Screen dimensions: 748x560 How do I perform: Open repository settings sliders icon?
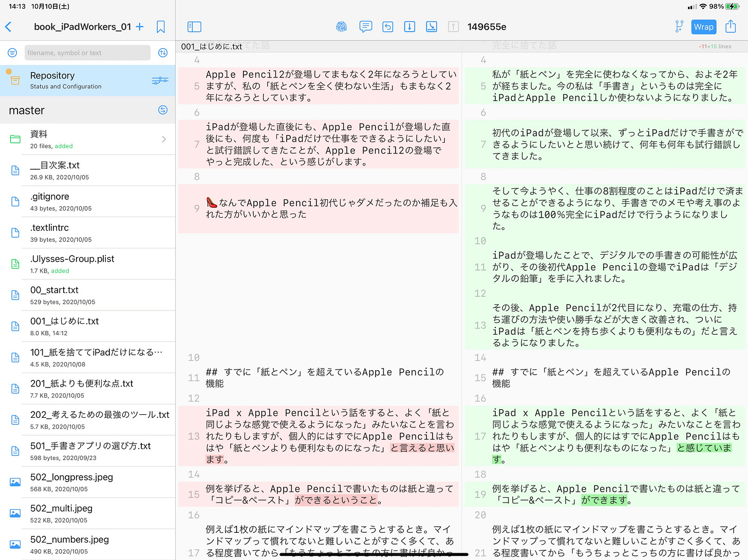point(160,81)
